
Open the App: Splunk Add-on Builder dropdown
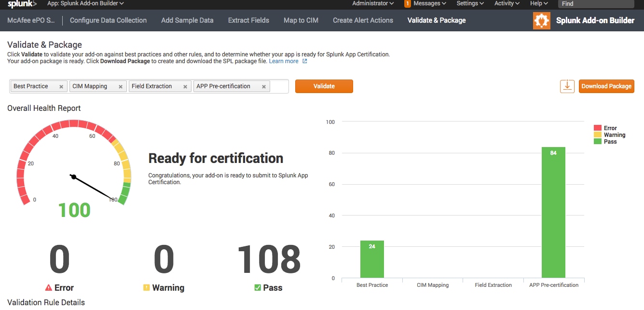coord(85,3)
